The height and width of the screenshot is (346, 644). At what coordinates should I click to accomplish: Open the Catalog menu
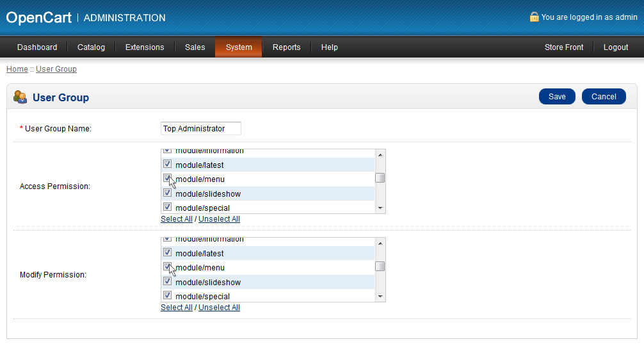91,47
